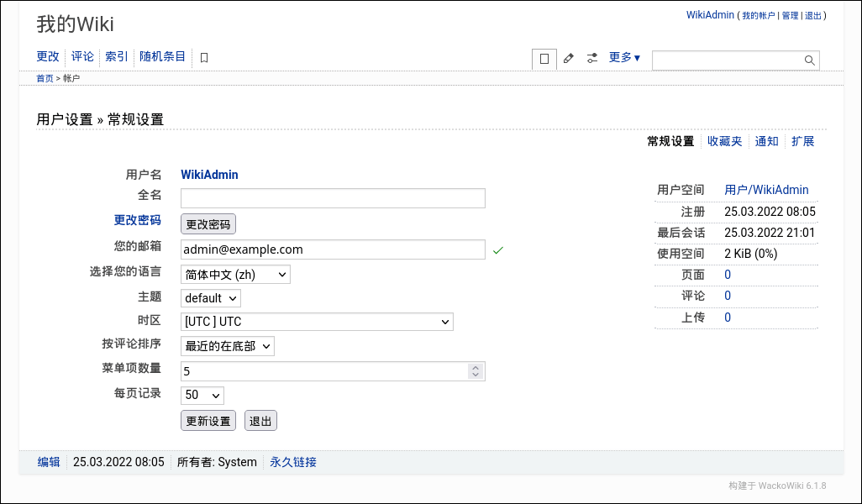Click the 更新设置 button
This screenshot has width=862, height=504.
coord(208,420)
